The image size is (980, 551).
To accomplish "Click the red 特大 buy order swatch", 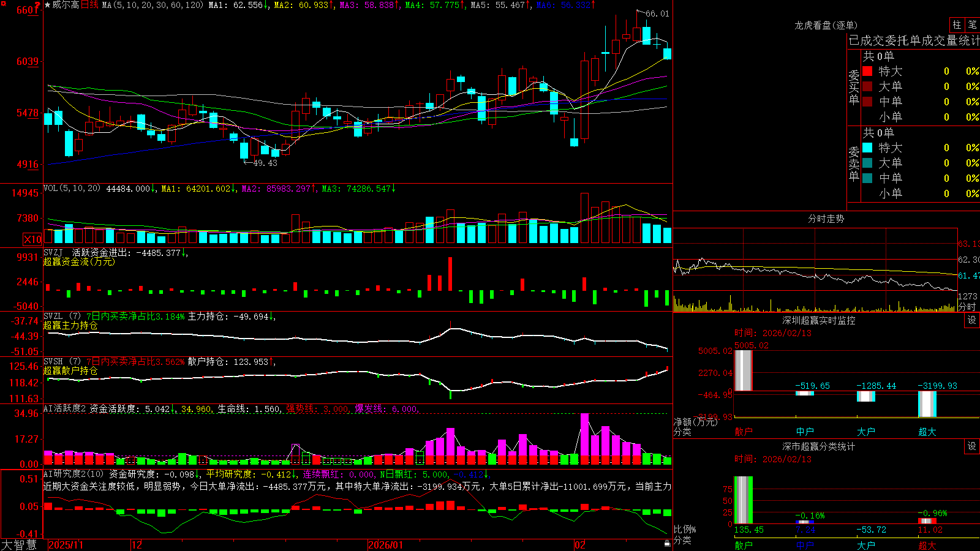I will (x=867, y=71).
